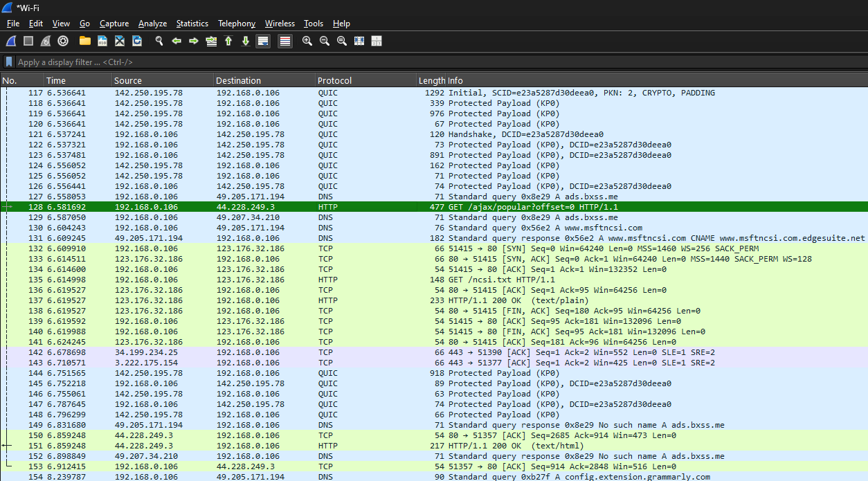
Task: Select packet 130 query www.msftncsi.com
Action: click(434, 228)
